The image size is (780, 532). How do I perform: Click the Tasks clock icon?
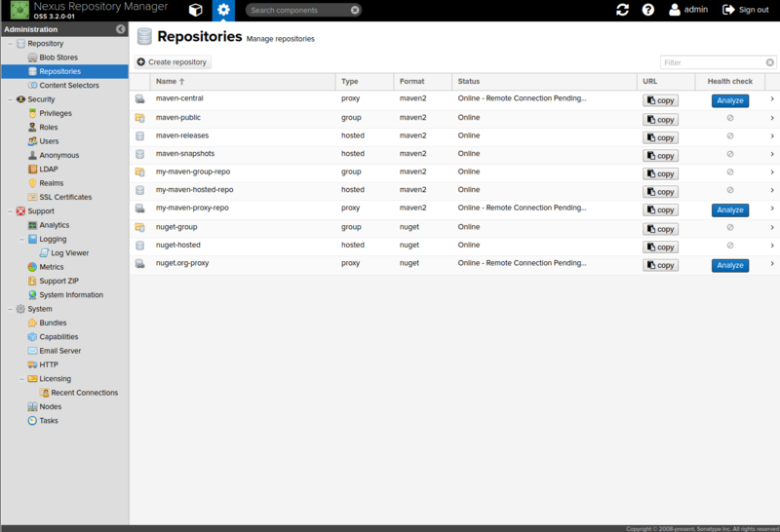(32, 421)
